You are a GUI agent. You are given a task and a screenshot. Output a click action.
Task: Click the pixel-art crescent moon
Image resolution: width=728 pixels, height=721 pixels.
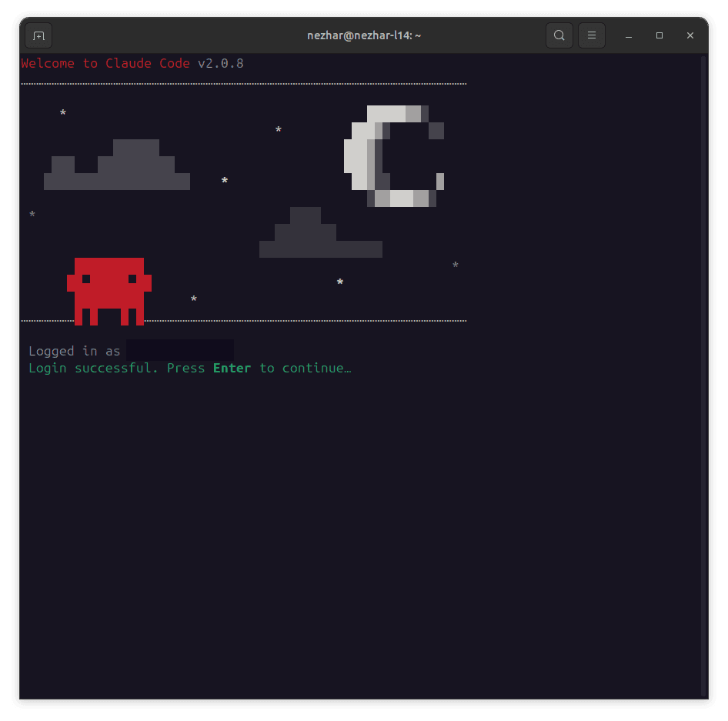click(x=394, y=156)
